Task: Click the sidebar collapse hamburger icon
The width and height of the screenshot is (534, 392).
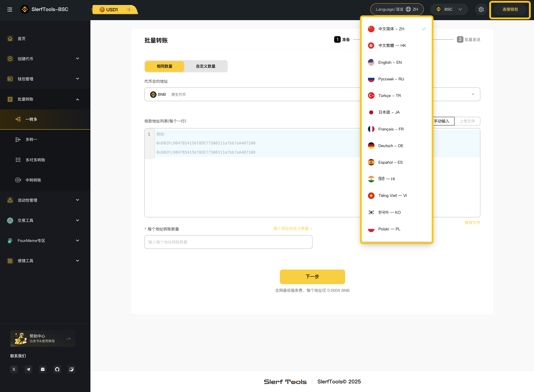Action: 10,9
